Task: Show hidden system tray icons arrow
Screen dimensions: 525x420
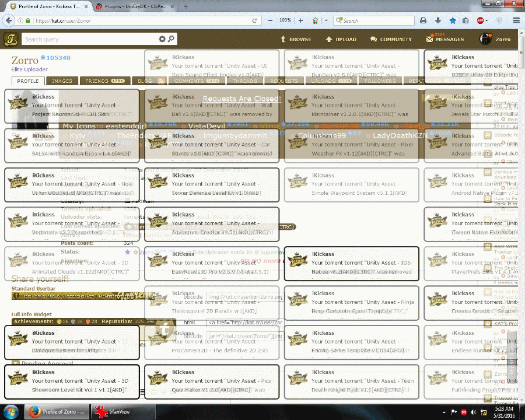Action: pyautogui.click(x=444, y=412)
